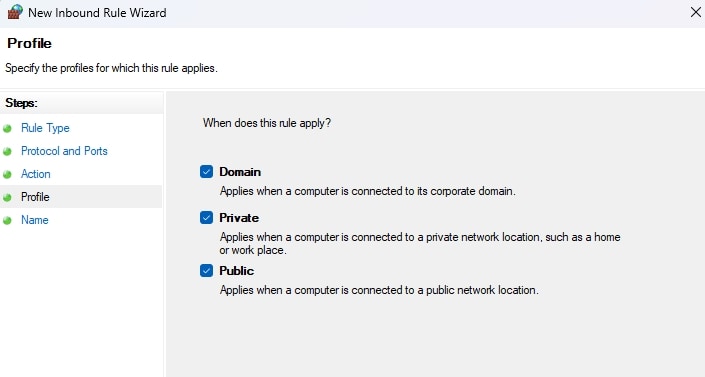This screenshot has height=377, width=705.
Task: Click the green bullet beside Name
Action: coord(7,220)
